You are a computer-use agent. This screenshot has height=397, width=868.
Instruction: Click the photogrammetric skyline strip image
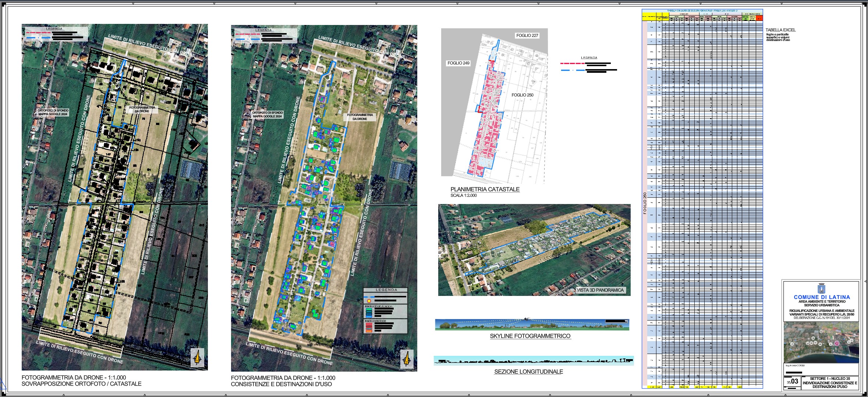click(x=532, y=324)
